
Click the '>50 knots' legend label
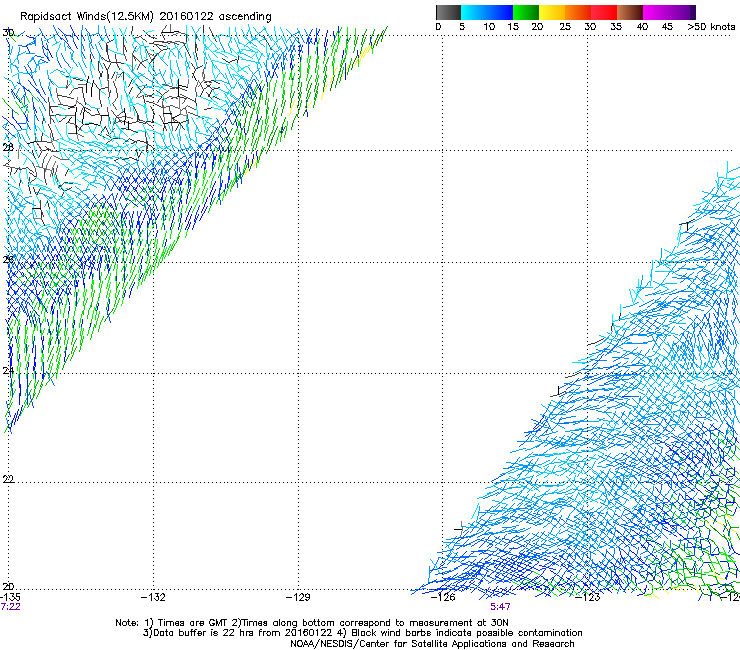711,27
